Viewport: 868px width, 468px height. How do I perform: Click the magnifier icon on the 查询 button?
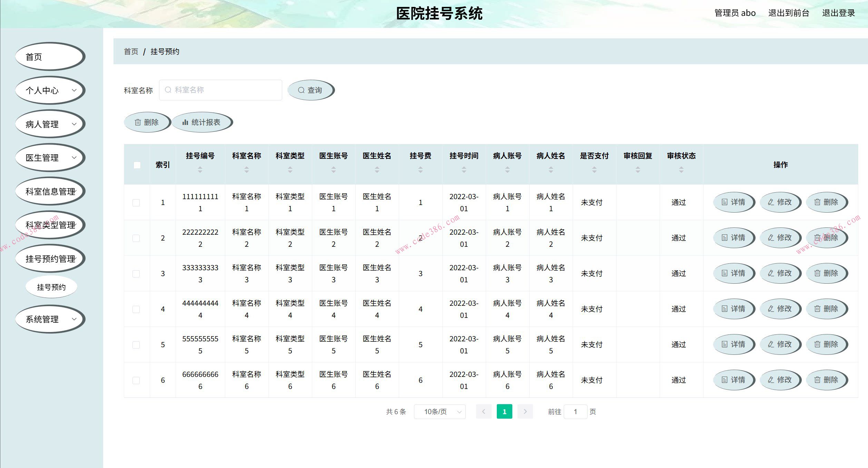(301, 90)
